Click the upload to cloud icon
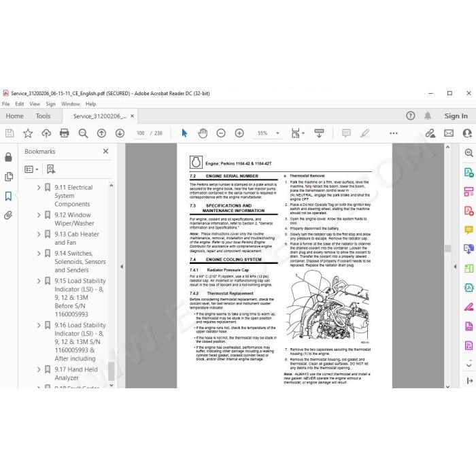The height and width of the screenshot is (476, 476). (x=46, y=133)
